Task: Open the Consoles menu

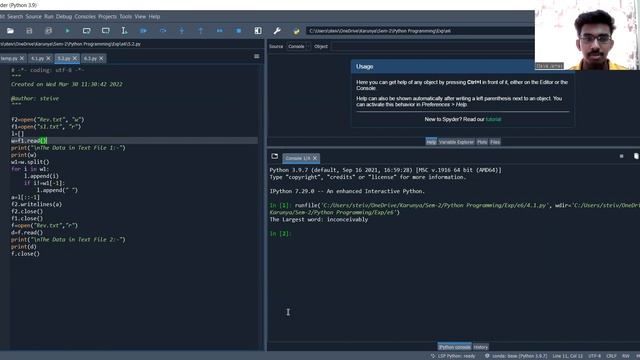Action: tap(85, 17)
